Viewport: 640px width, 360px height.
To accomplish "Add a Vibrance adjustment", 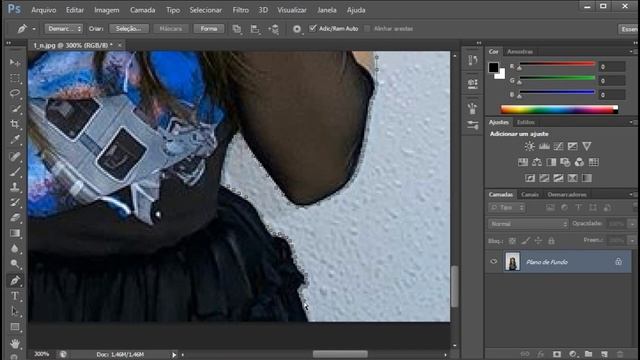I will (587, 146).
